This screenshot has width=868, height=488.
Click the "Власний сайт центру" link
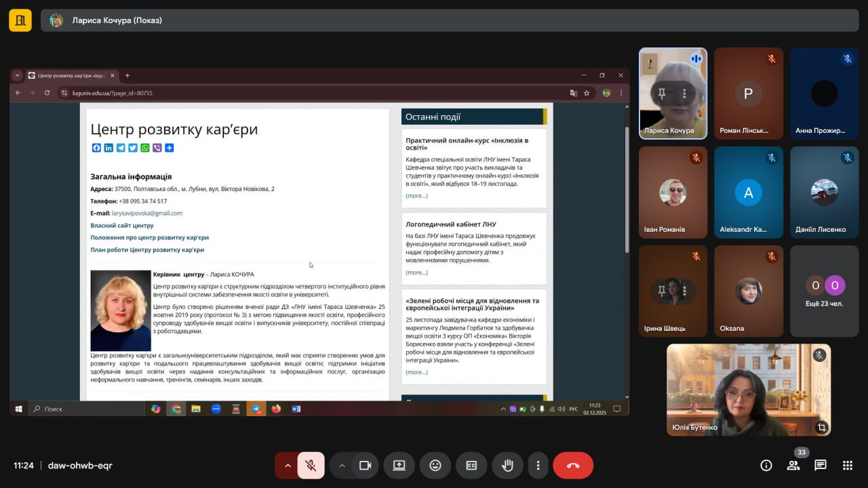[x=122, y=226]
